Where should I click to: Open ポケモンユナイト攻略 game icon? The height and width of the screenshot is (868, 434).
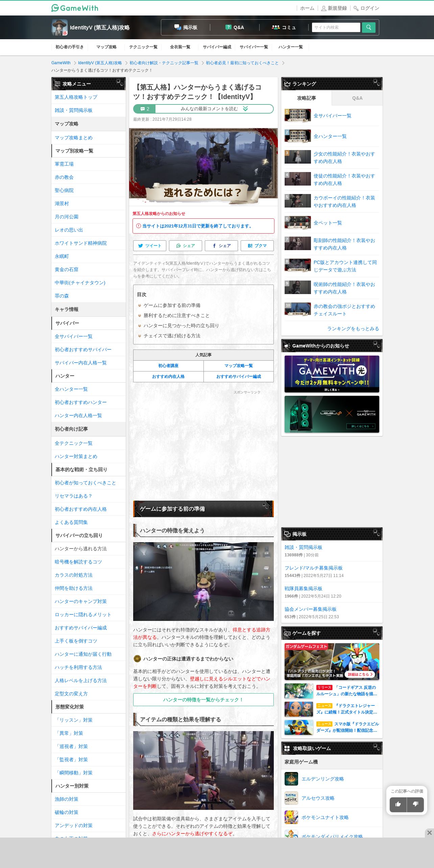pos(291,817)
